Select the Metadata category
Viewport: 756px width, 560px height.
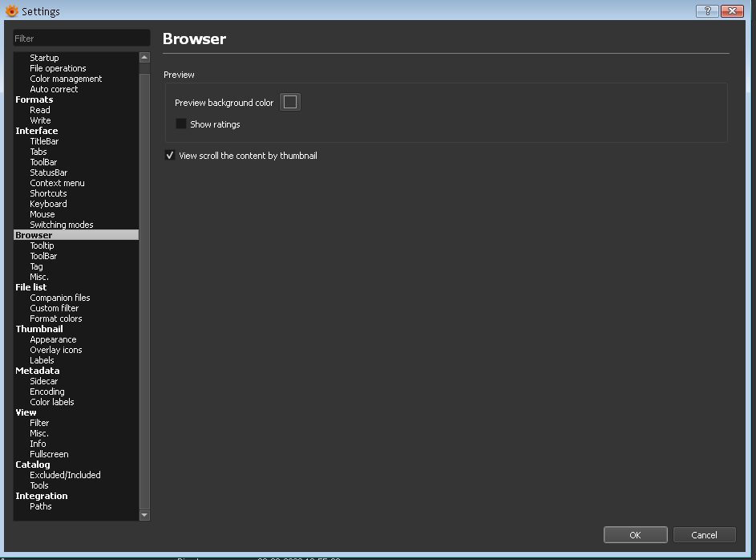point(38,371)
